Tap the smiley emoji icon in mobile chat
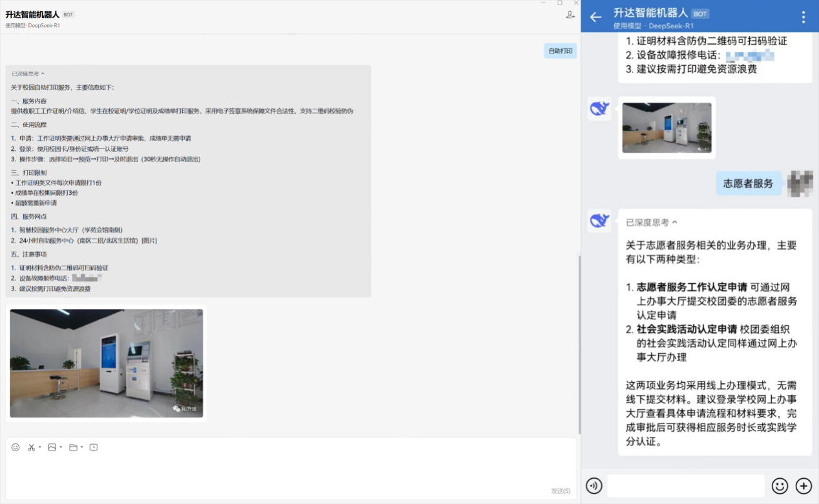 780,486
